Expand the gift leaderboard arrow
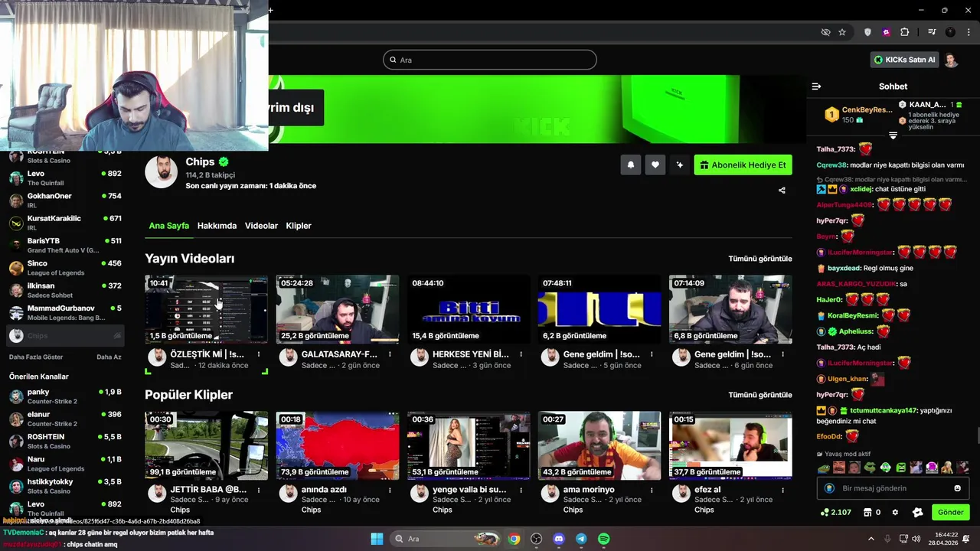The image size is (980, 551). click(893, 135)
